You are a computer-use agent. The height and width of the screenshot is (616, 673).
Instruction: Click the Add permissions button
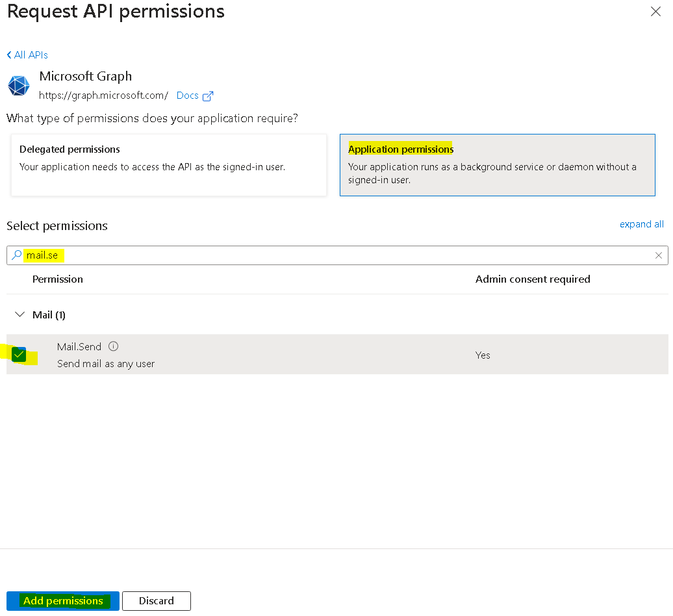tap(62, 601)
